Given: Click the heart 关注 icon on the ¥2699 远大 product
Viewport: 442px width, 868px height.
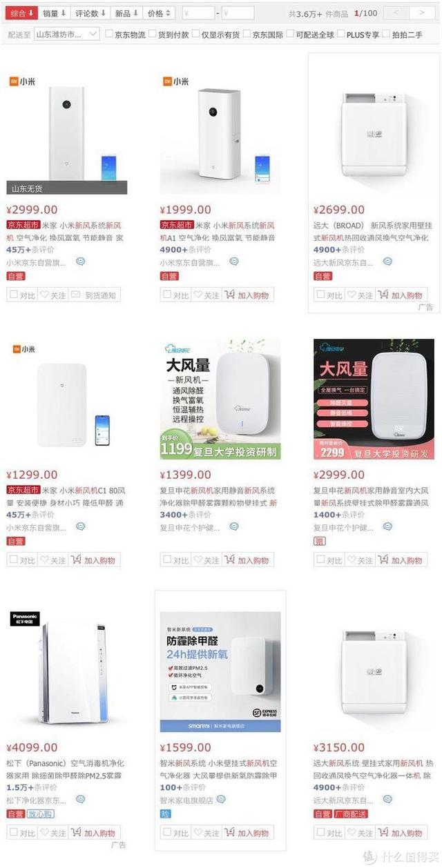Looking at the screenshot, I should pyautogui.click(x=352, y=295).
